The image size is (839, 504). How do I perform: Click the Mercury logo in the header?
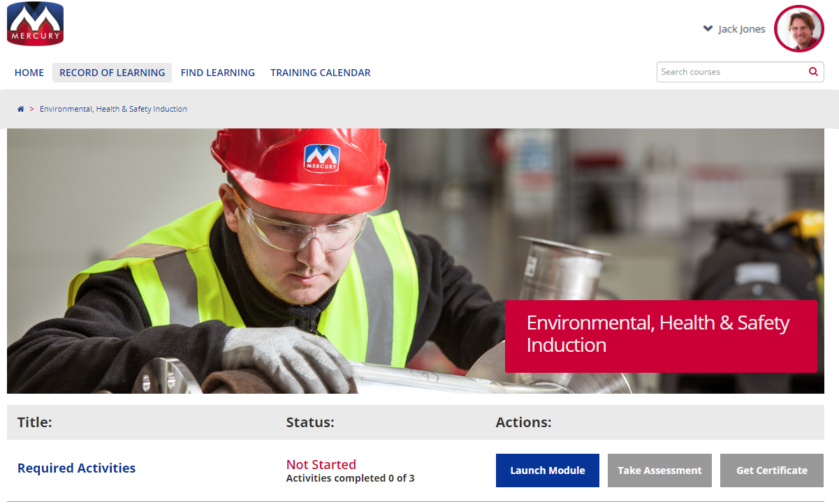(x=35, y=24)
